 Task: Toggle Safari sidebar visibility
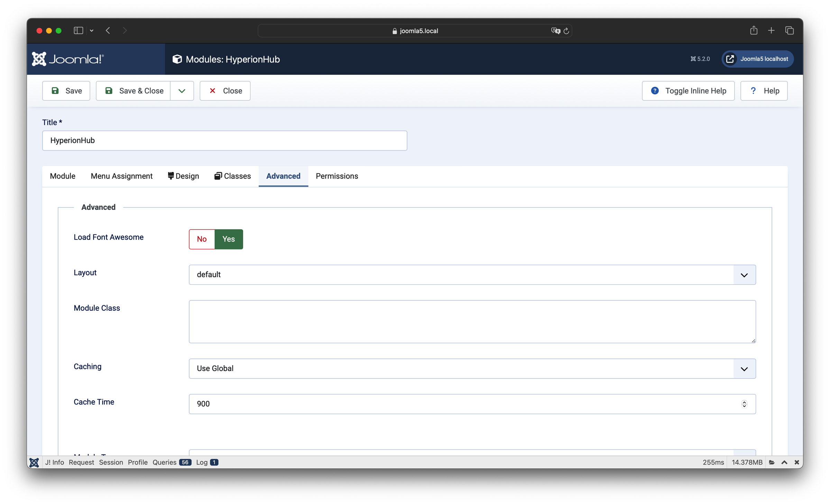79,30
